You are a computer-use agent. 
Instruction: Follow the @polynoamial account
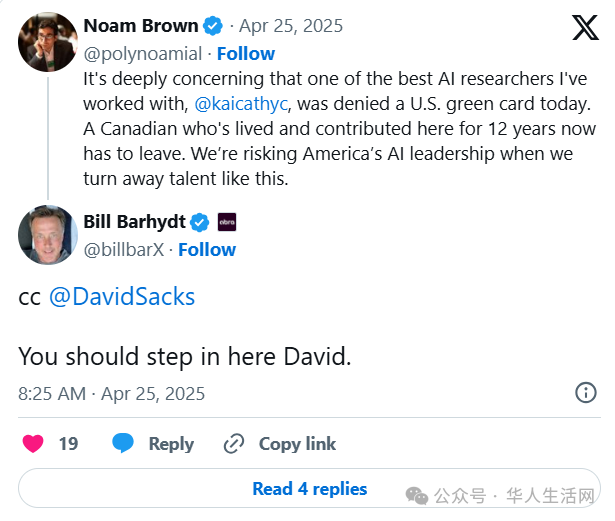pos(246,54)
